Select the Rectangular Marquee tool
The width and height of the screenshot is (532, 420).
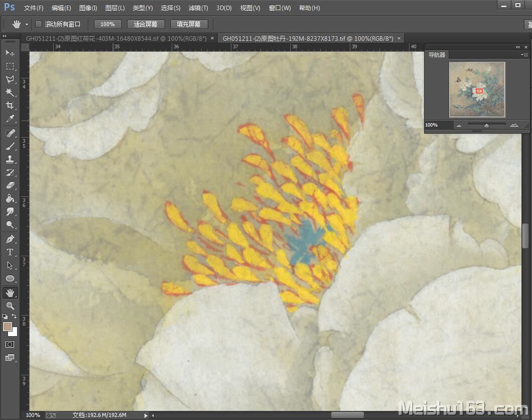pyautogui.click(x=10, y=66)
